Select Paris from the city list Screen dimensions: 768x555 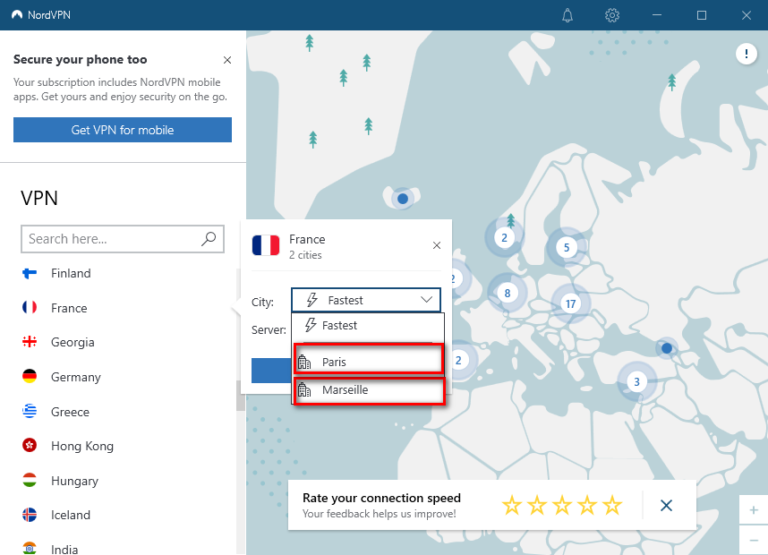[367, 361]
